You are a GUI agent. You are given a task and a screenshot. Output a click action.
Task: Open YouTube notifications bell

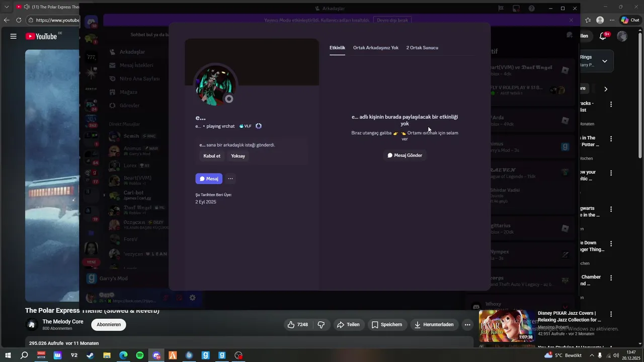(x=603, y=36)
